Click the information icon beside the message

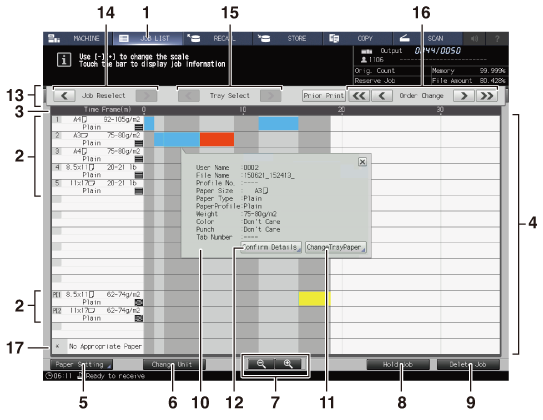[x=64, y=60]
